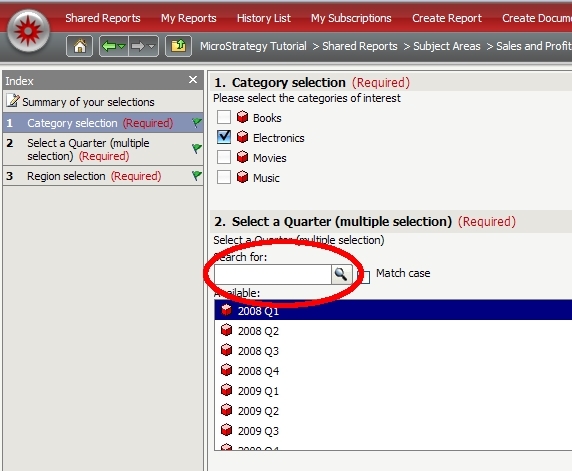Open the parent folder icon

[178, 46]
